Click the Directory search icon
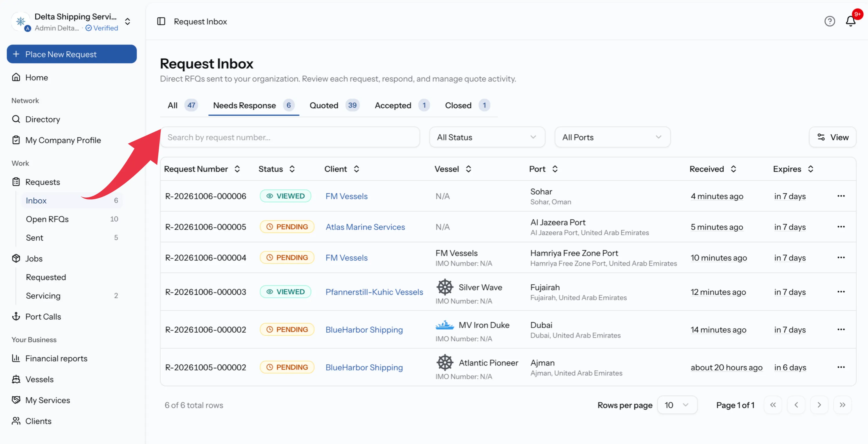 coord(16,119)
